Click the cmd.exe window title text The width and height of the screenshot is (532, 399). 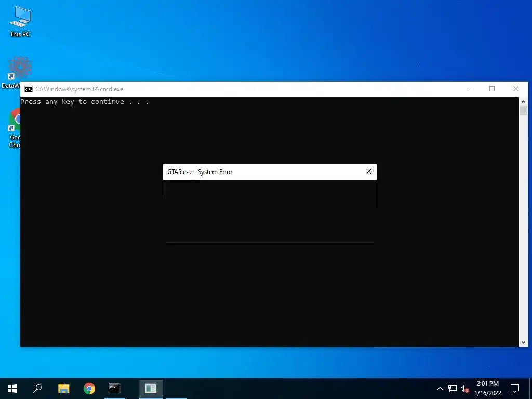[79, 89]
